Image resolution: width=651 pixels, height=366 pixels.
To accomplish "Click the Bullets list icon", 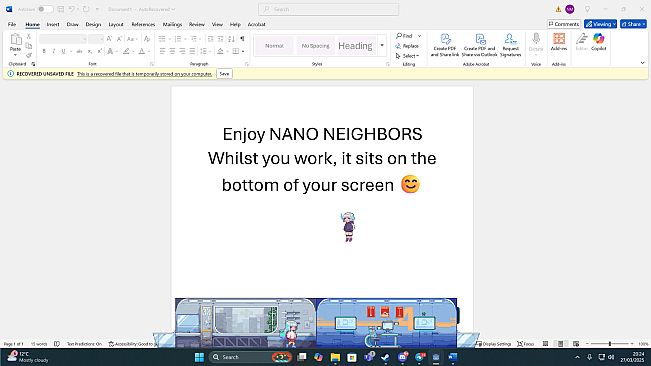I will coord(162,39).
